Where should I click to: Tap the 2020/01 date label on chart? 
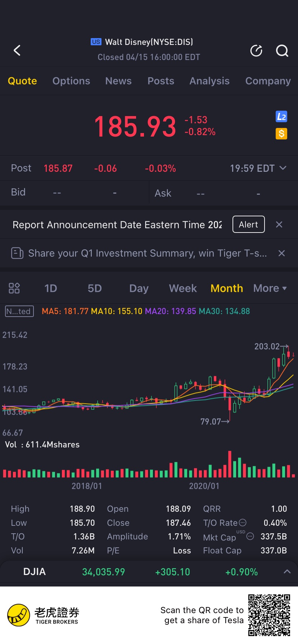(204, 486)
